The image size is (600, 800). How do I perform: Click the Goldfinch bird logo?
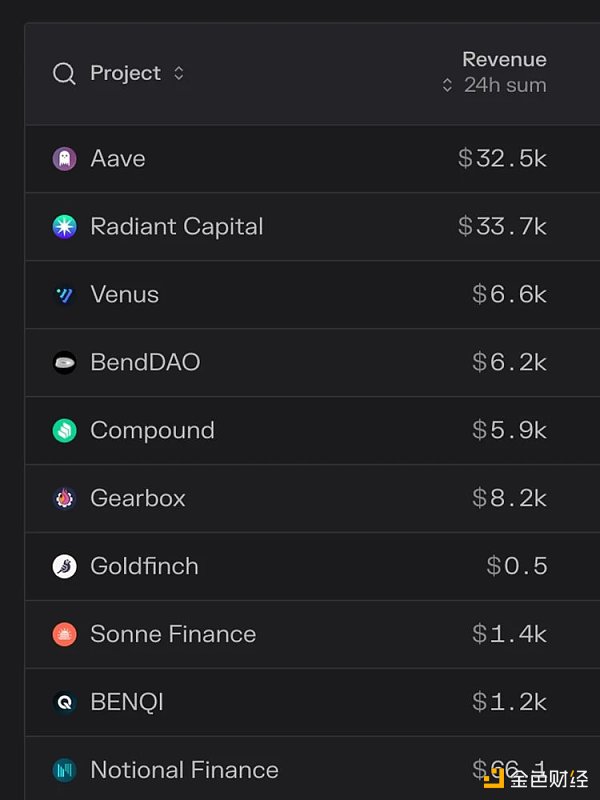pos(65,566)
